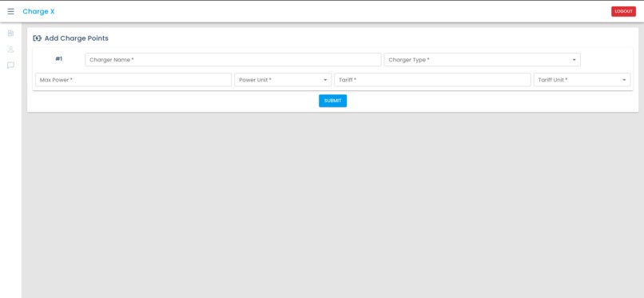644x298 pixels.
Task: Expand the Power Unit dropdown
Action: [283, 80]
